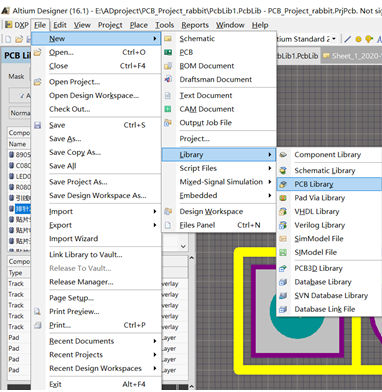Click the Save floppy disk icon in File menu
This screenshot has width=382, height=392.
point(38,125)
